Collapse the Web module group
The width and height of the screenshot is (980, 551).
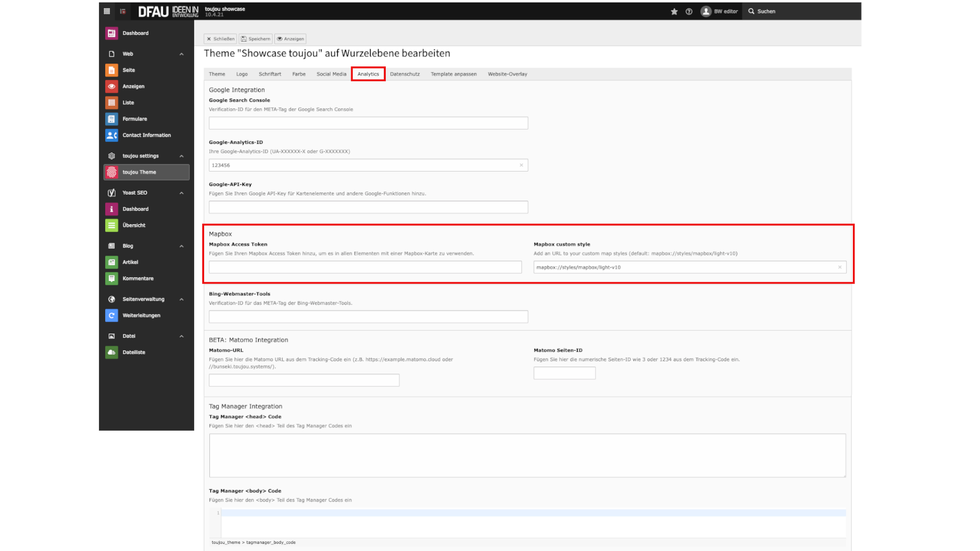(x=182, y=54)
